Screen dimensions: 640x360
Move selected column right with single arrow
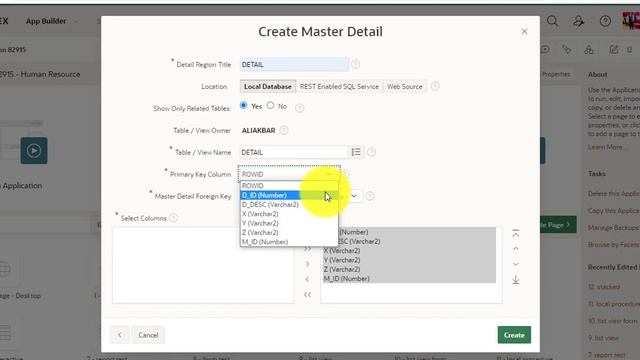tap(307, 264)
